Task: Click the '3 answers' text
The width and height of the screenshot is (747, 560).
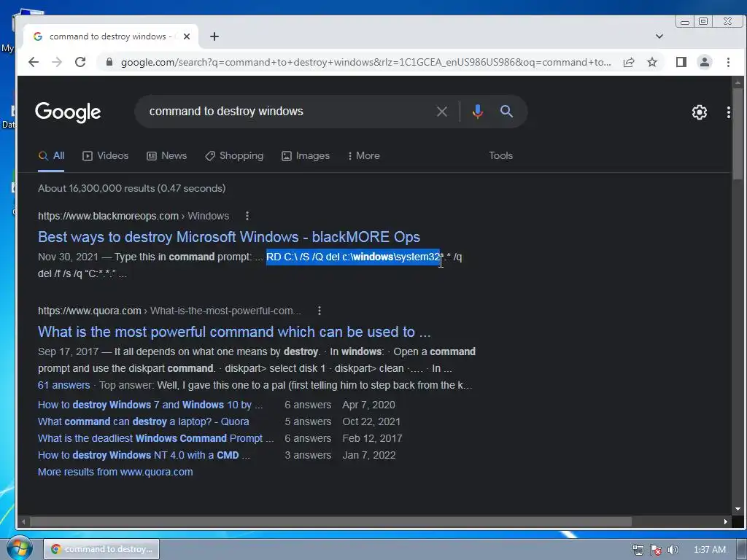Action: coord(308,455)
